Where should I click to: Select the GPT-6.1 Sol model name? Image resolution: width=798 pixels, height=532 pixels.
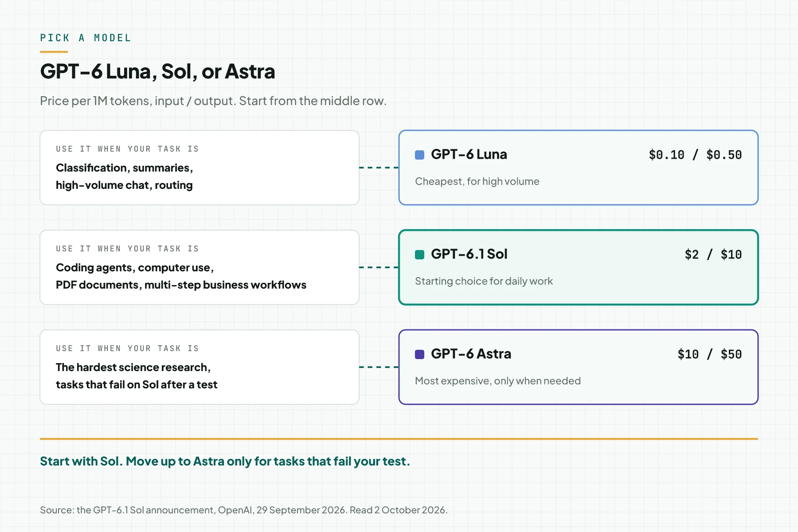[469, 254]
